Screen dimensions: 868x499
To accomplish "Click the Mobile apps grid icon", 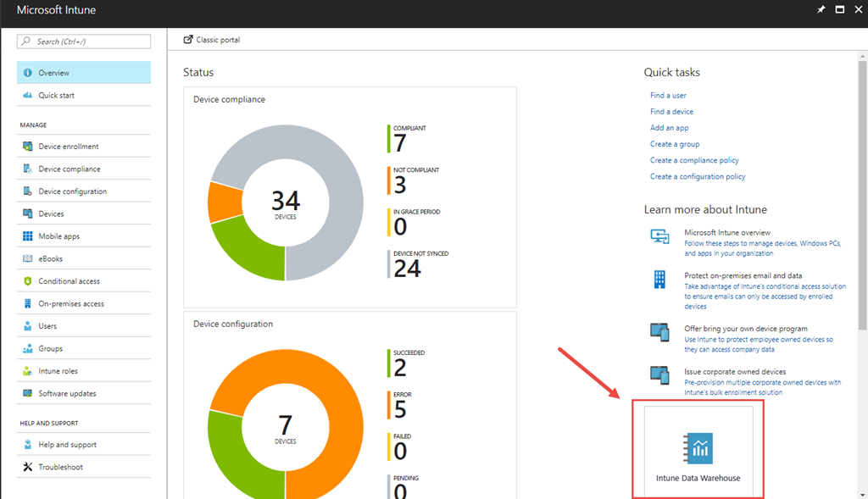I will [28, 236].
